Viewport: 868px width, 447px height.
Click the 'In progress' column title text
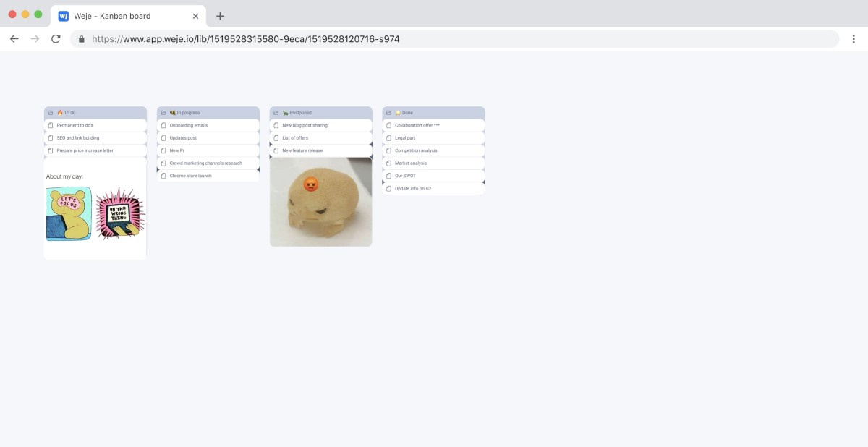coord(189,113)
